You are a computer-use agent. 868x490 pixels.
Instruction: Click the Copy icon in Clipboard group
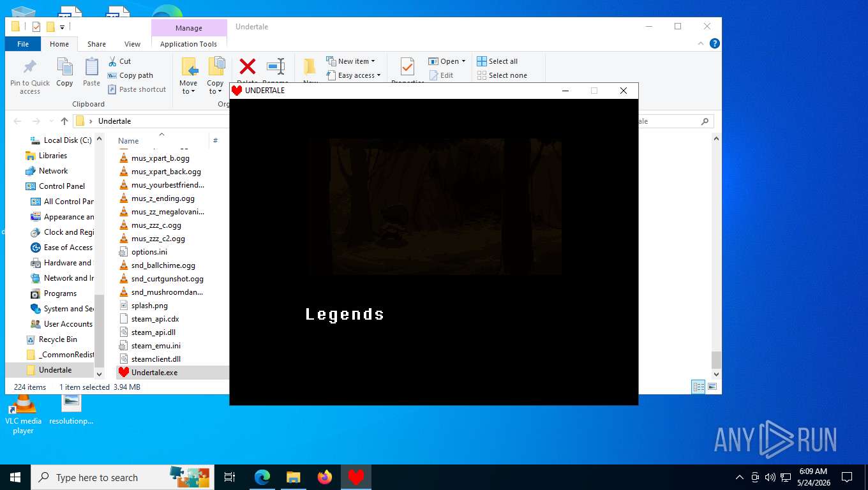tap(64, 67)
